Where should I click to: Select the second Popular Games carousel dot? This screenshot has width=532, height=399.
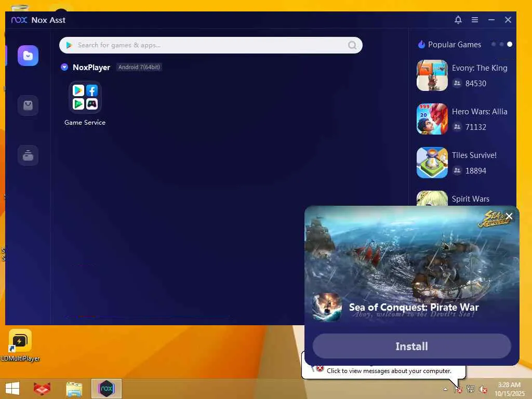click(x=501, y=45)
